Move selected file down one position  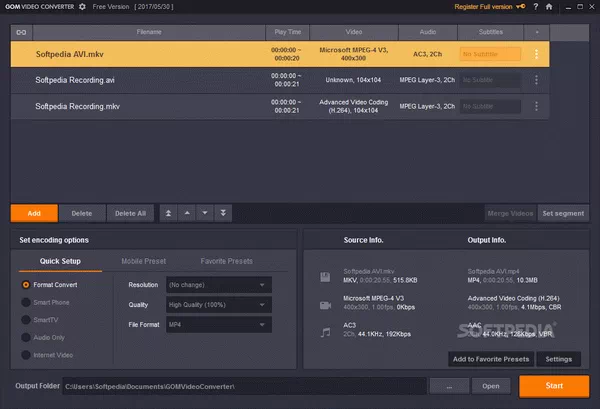pyautogui.click(x=204, y=213)
